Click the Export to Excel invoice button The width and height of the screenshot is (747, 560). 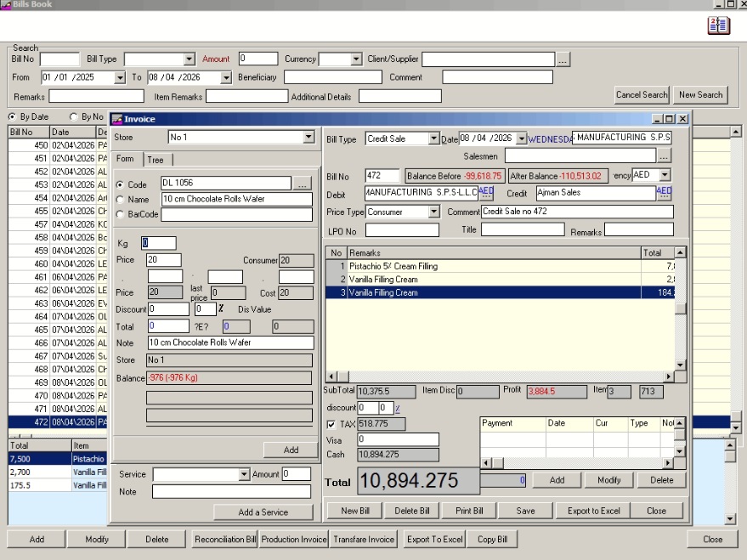(595, 511)
